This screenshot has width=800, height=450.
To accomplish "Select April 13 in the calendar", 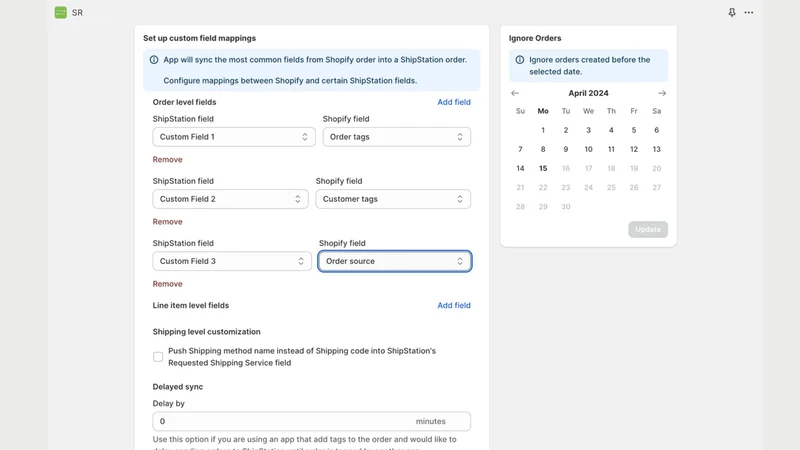I will [x=657, y=149].
